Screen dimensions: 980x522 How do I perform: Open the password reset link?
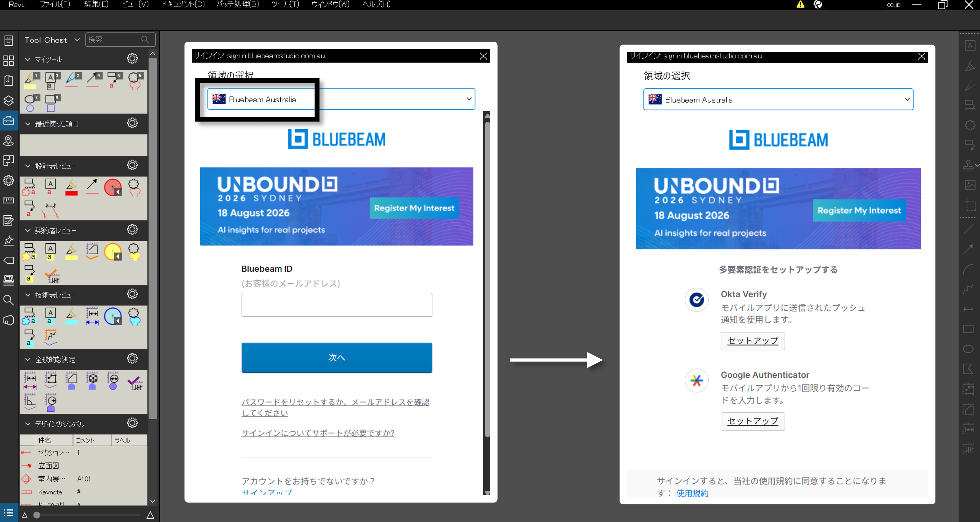[x=336, y=407]
